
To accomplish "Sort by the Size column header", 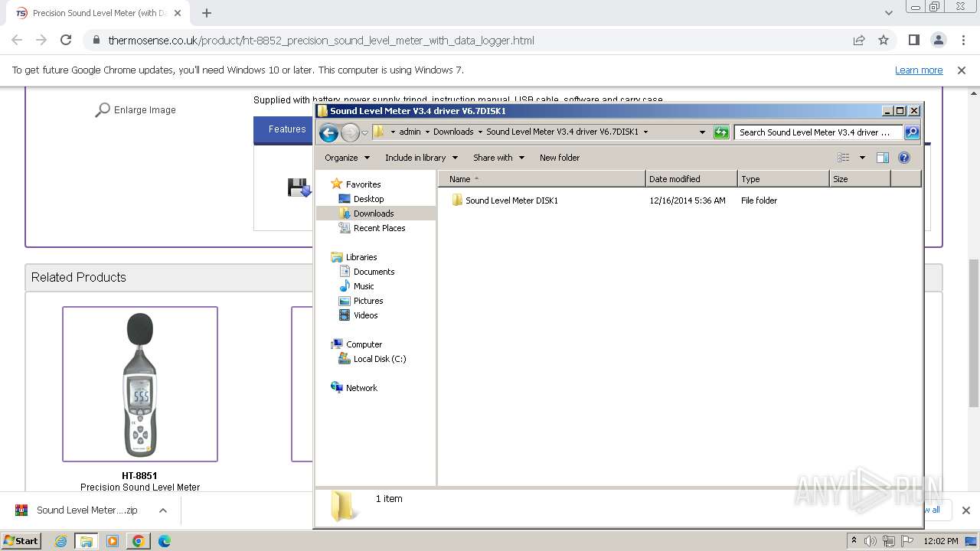I will coord(860,179).
